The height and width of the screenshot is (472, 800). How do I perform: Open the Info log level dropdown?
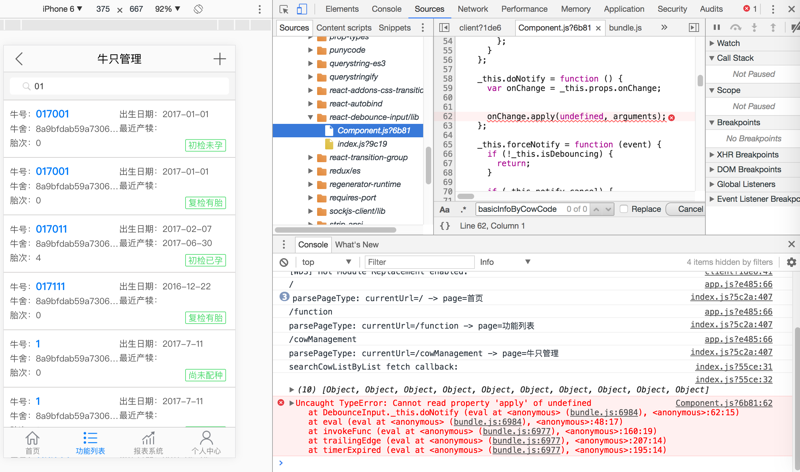tap(505, 263)
